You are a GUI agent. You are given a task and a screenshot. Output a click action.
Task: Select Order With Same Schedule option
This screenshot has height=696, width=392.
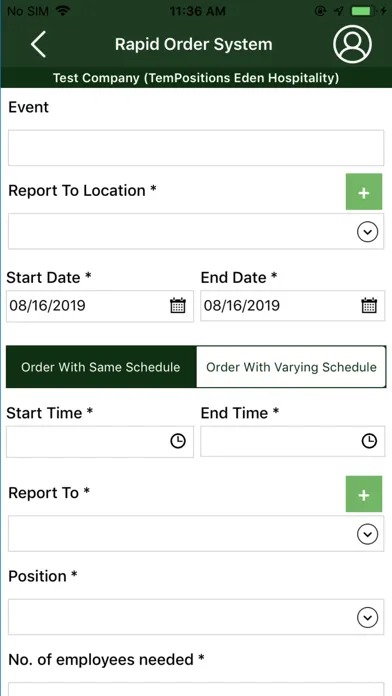101,367
